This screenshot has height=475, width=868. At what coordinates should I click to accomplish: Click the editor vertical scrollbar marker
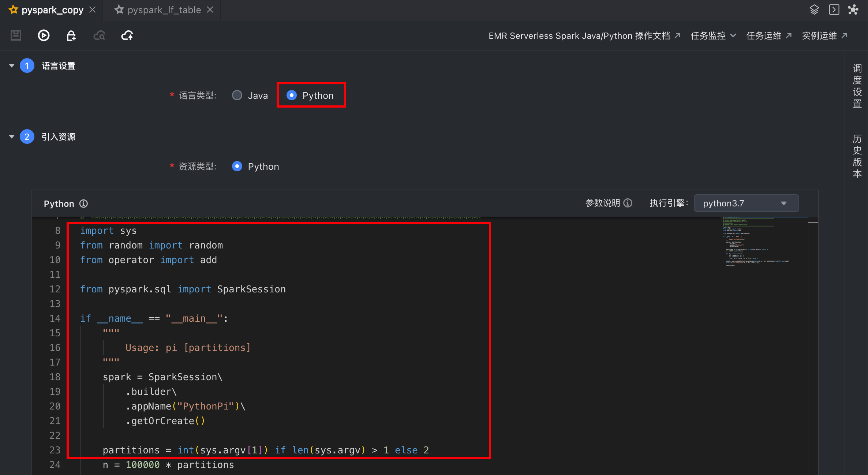813,222
